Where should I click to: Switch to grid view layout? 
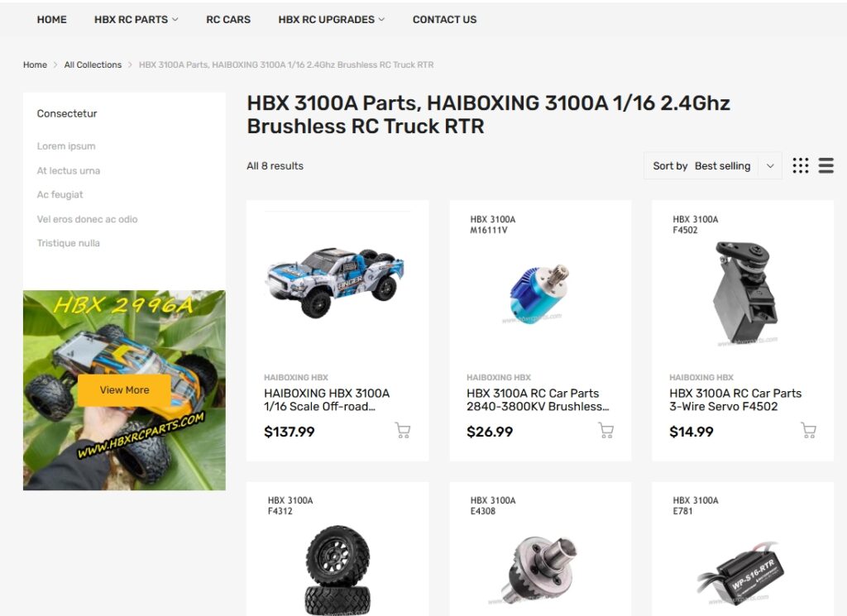801,165
